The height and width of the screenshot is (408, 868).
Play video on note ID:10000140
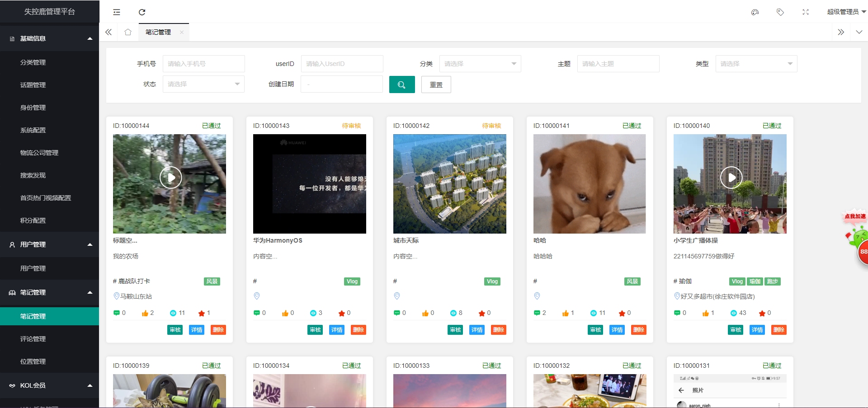pos(731,178)
